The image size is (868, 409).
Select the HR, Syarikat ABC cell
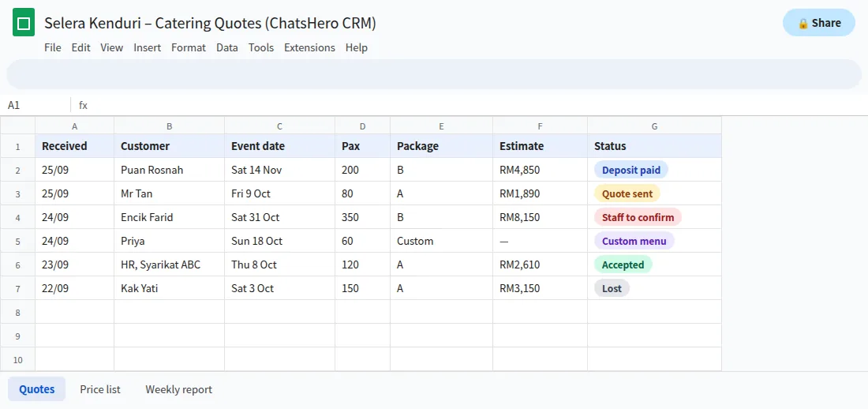pyautogui.click(x=170, y=265)
